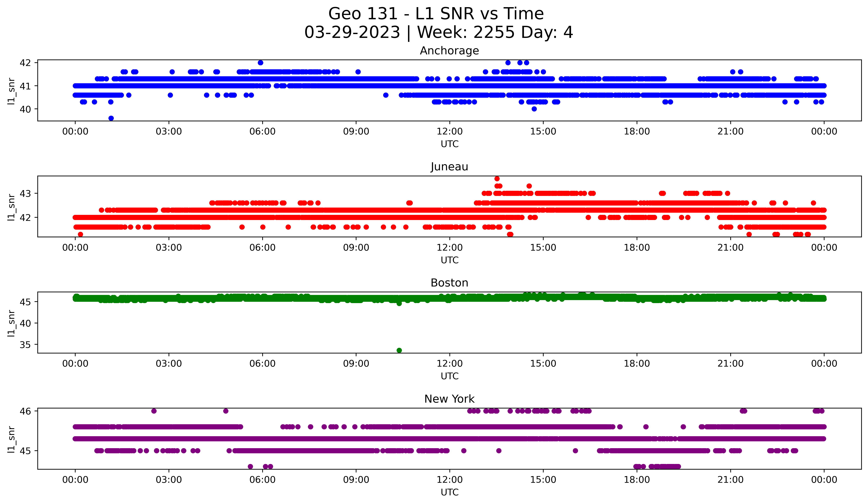Click the 12:00 tick label under Anchorage plot
The image size is (868, 504).
(449, 132)
